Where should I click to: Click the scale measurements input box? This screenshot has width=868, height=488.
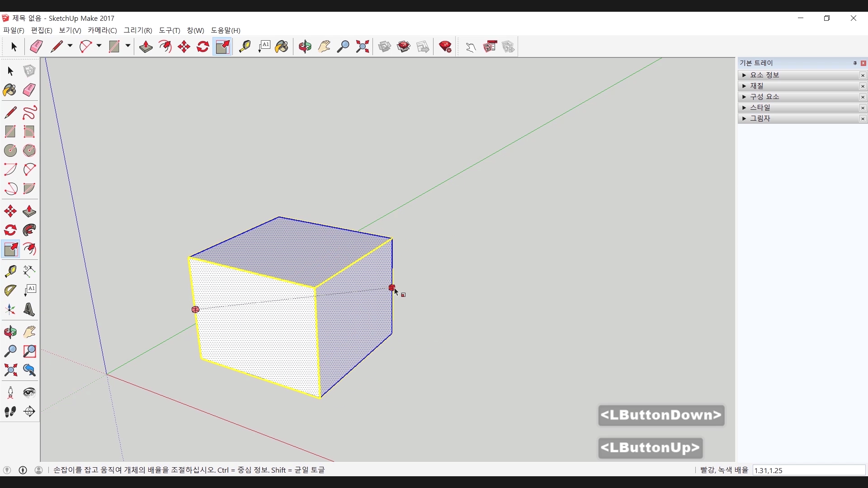click(x=808, y=470)
